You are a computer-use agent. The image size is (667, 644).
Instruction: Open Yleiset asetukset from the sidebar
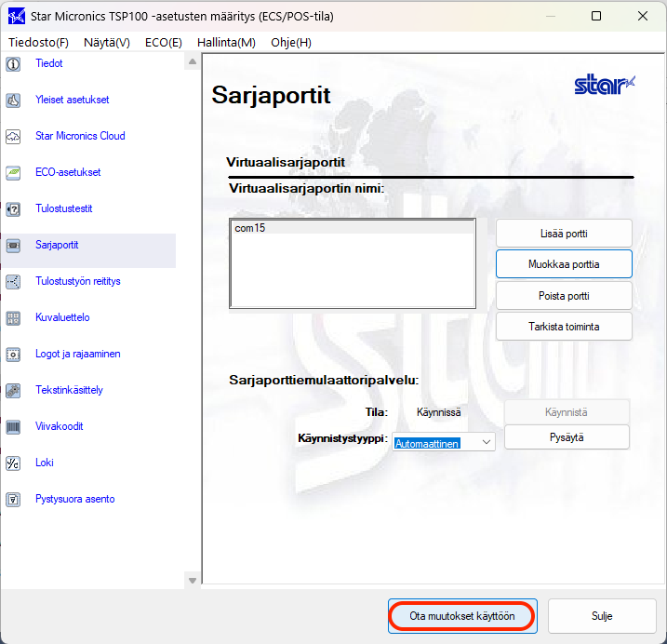coord(73,100)
